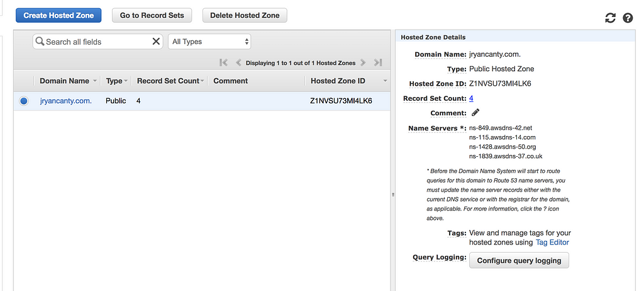This screenshot has width=644, height=291.
Task: Click name server ns-1428.awsdns-50.org
Action: tap(502, 147)
